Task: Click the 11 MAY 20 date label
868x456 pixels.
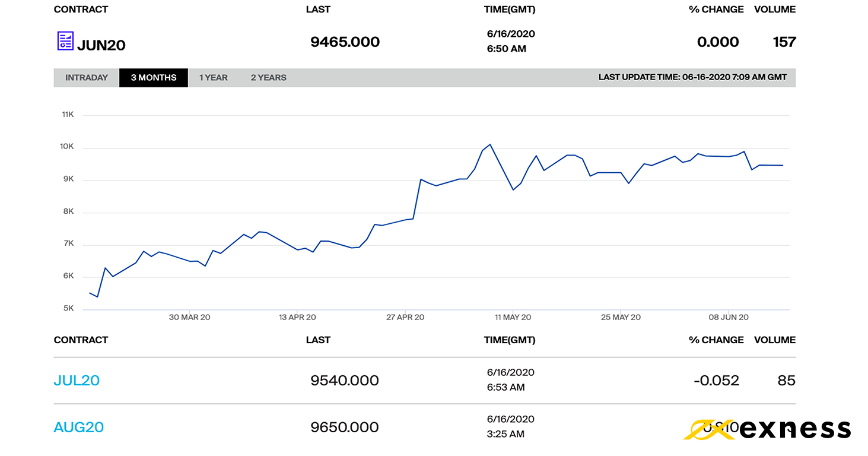Action: pos(513,317)
